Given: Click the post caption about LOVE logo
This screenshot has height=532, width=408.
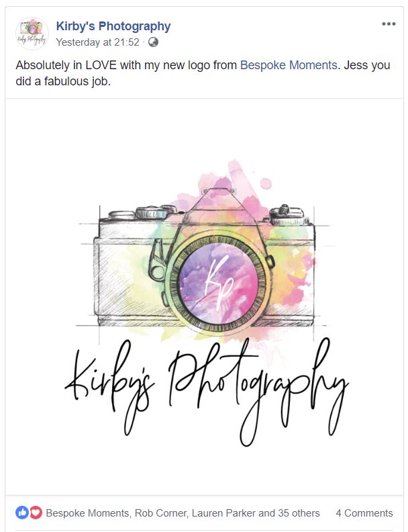Looking at the screenshot, I should tap(203, 73).
